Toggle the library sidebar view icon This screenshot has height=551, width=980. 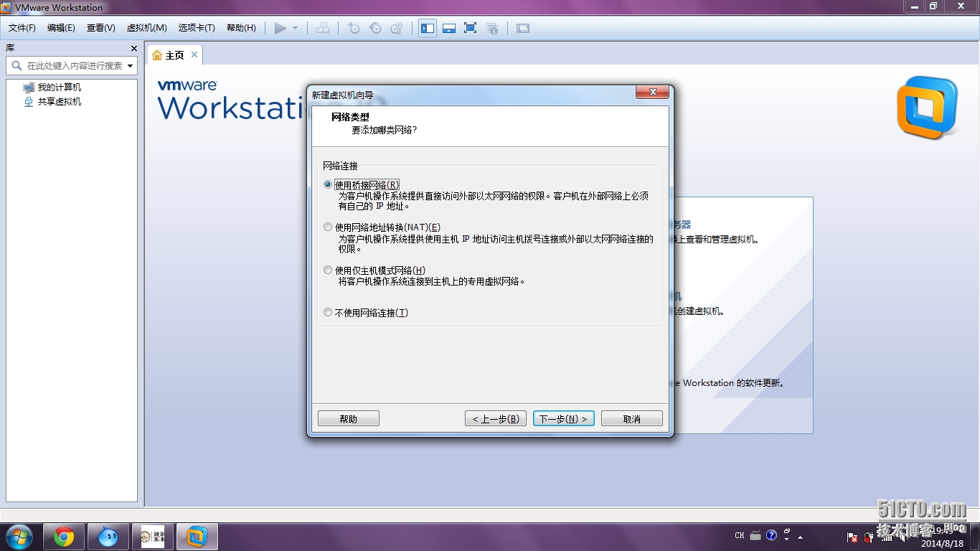[428, 28]
